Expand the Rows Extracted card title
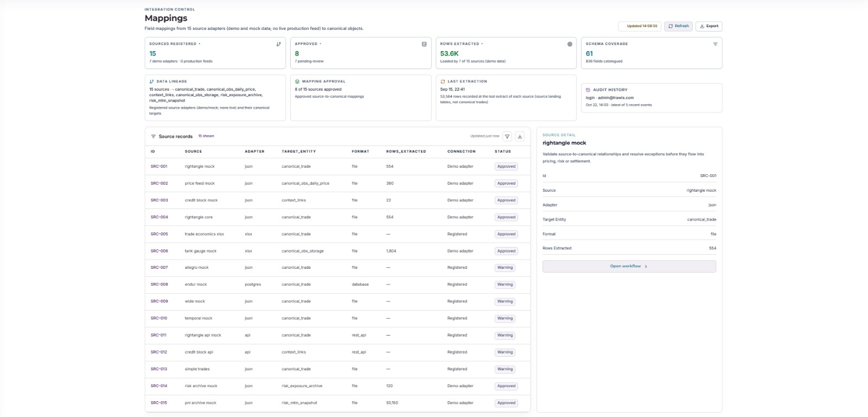Viewport: 868px width, 417px height. tap(462, 44)
